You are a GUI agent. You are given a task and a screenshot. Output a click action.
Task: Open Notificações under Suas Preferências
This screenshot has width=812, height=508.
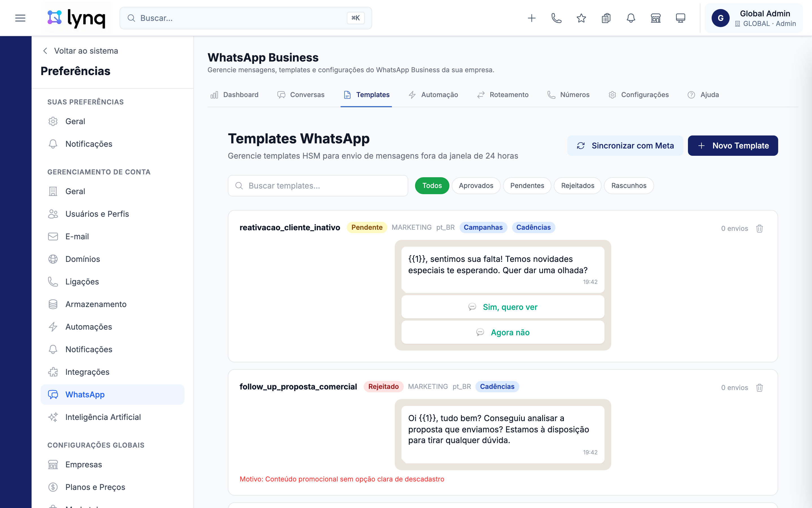pyautogui.click(x=112, y=144)
